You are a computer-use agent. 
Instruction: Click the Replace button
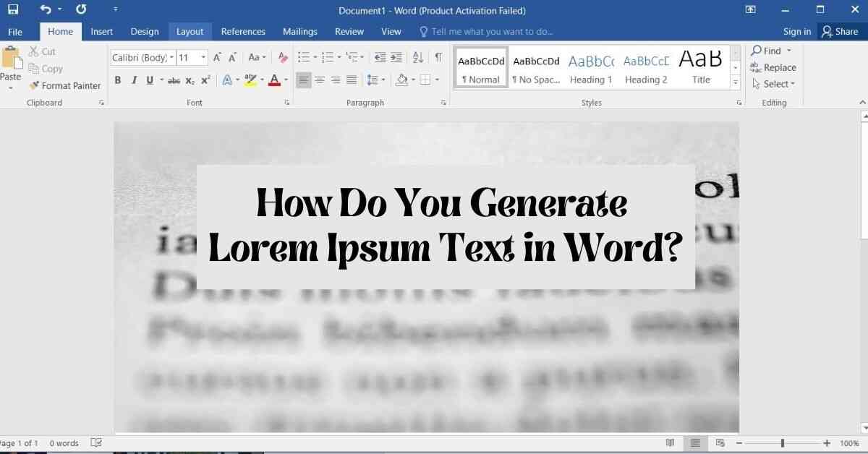(x=773, y=68)
